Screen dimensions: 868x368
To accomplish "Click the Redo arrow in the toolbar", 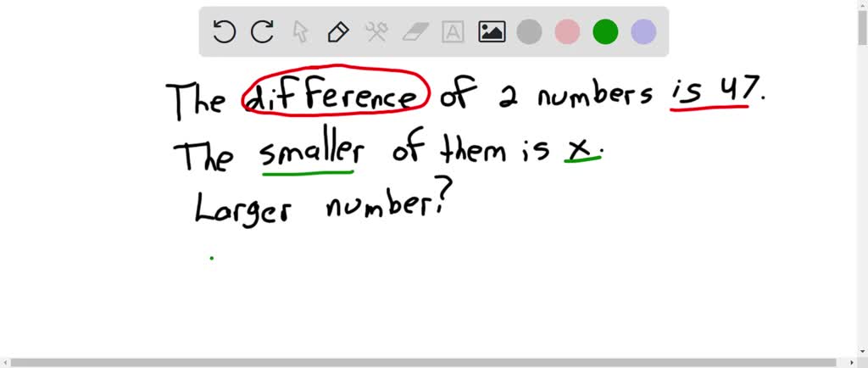I will (262, 32).
